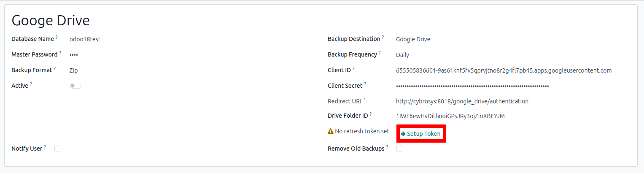Check the Notify User checkbox
The image size is (644, 173).
click(x=57, y=149)
